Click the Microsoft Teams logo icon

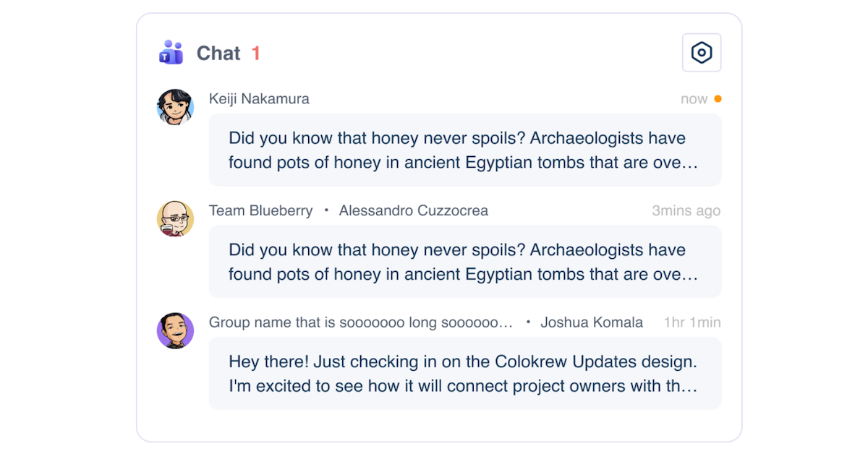pyautogui.click(x=171, y=53)
